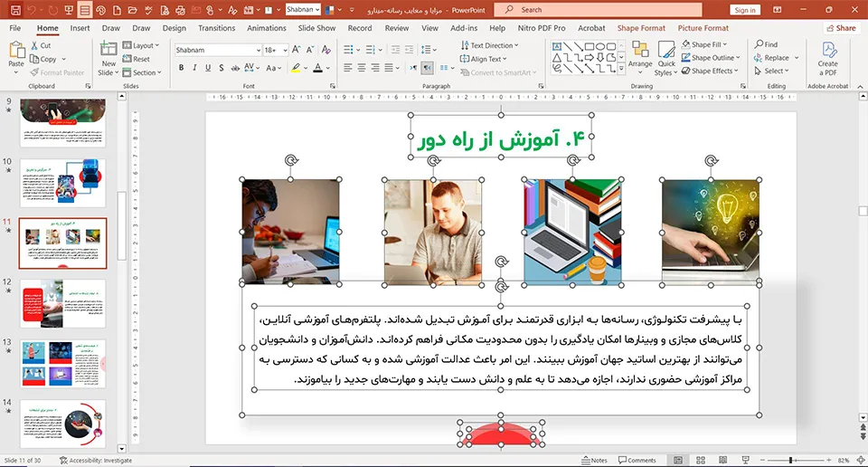Click the Reset slide button

[x=137, y=59]
